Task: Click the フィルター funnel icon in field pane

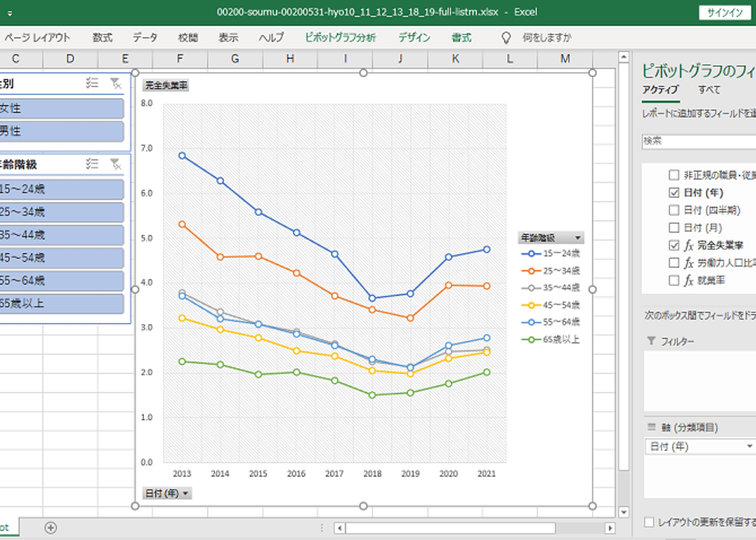Action: (x=651, y=341)
